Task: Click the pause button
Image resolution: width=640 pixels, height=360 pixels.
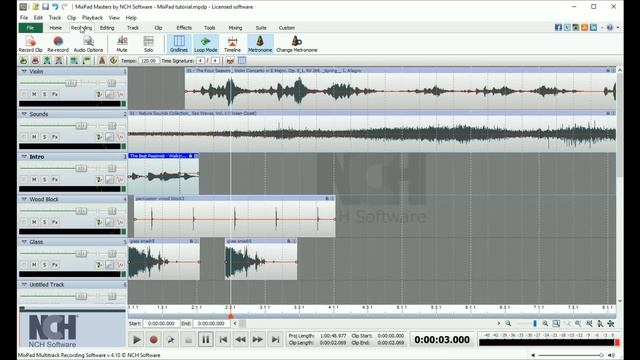Action: click(205, 340)
